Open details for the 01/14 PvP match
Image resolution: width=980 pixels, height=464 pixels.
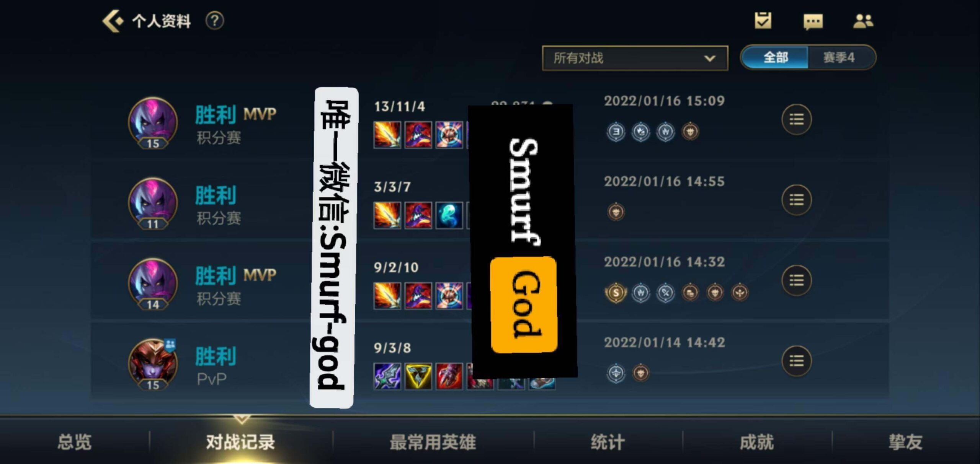pyautogui.click(x=796, y=361)
